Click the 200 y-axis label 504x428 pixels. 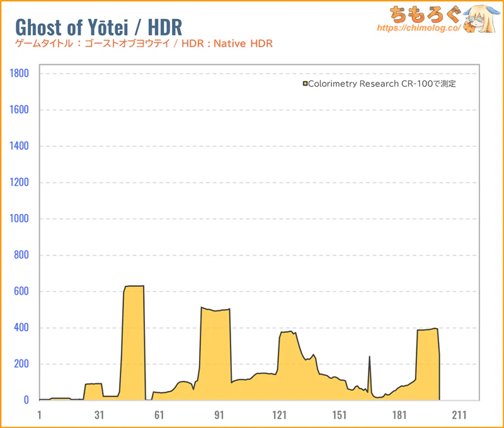pyautogui.click(x=23, y=364)
